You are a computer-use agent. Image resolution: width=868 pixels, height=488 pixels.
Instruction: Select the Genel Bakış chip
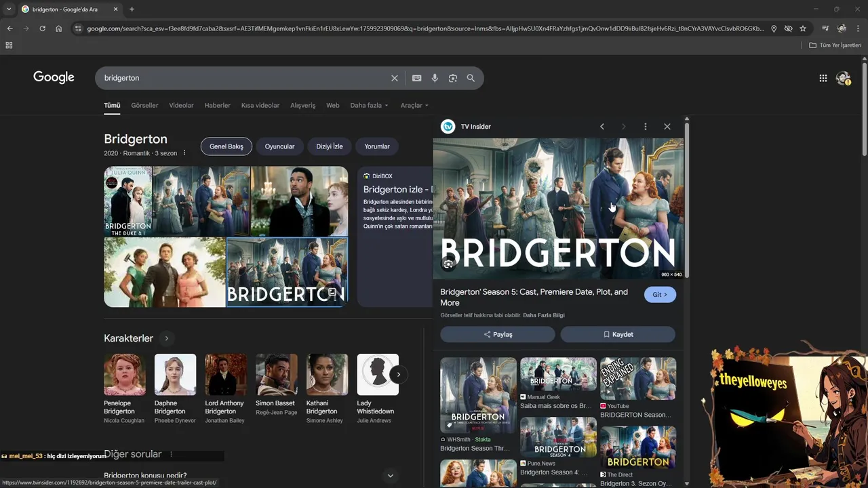click(226, 146)
